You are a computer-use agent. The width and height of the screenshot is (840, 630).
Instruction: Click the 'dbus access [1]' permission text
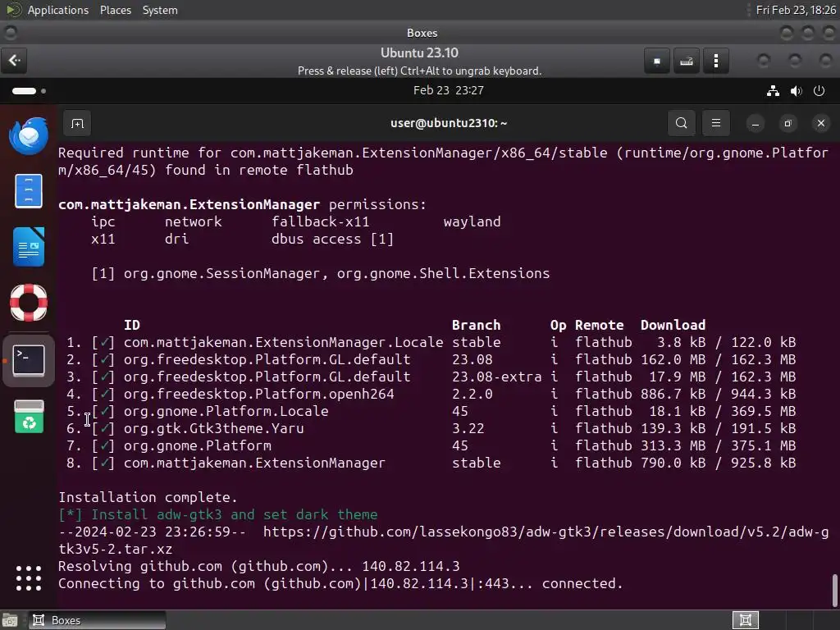click(x=333, y=239)
